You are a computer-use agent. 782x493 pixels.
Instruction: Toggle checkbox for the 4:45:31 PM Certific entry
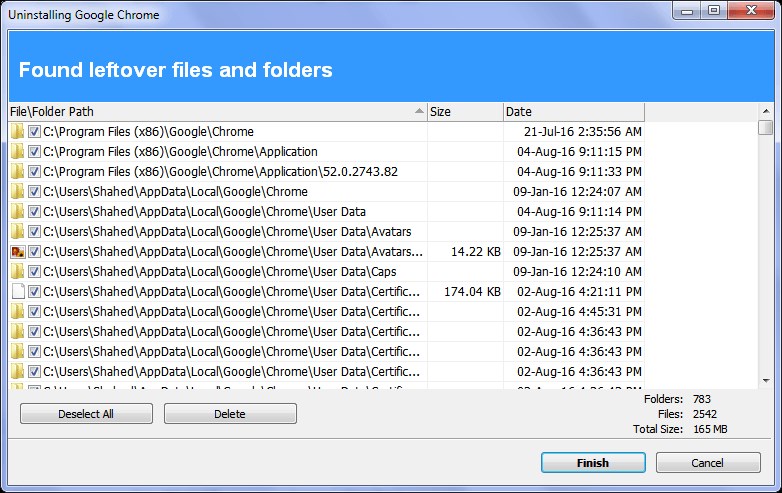click(34, 312)
